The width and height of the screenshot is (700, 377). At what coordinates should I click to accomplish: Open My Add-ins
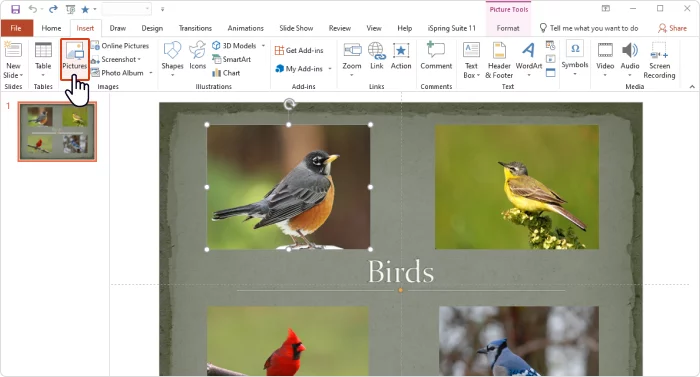[x=299, y=69]
